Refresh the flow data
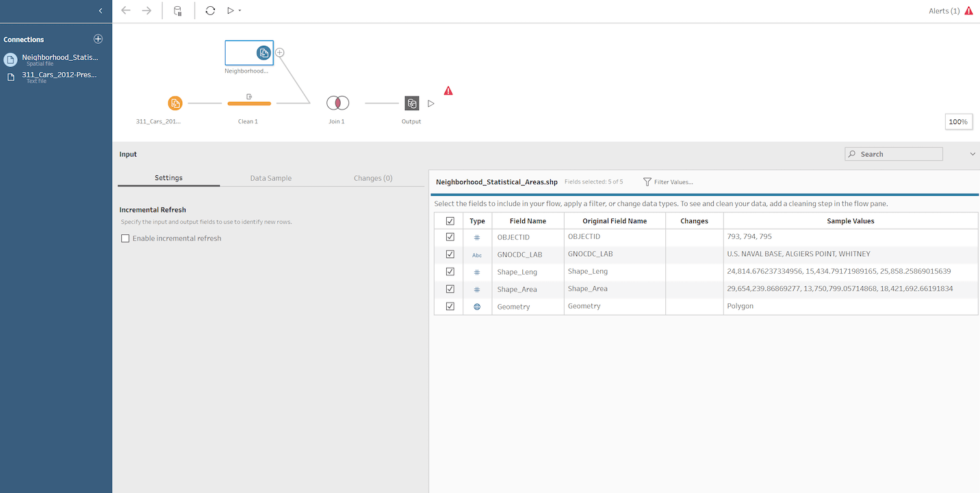This screenshot has height=493, width=980. tap(210, 11)
